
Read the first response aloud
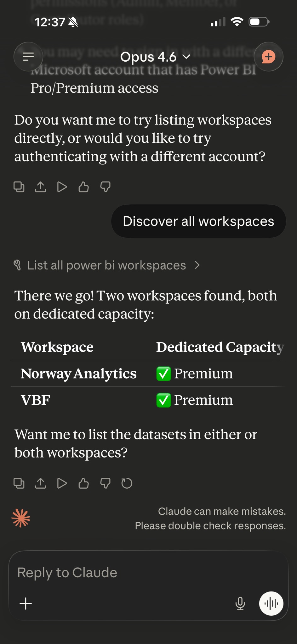pos(62,186)
